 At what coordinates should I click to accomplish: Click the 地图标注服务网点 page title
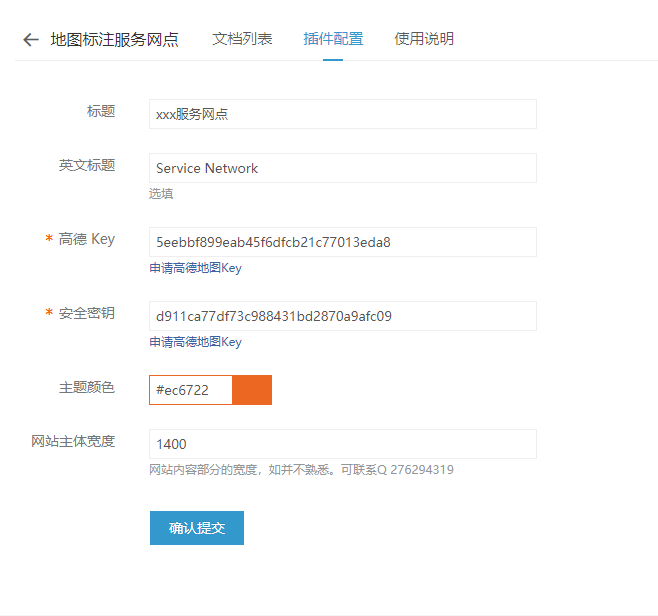pos(115,40)
